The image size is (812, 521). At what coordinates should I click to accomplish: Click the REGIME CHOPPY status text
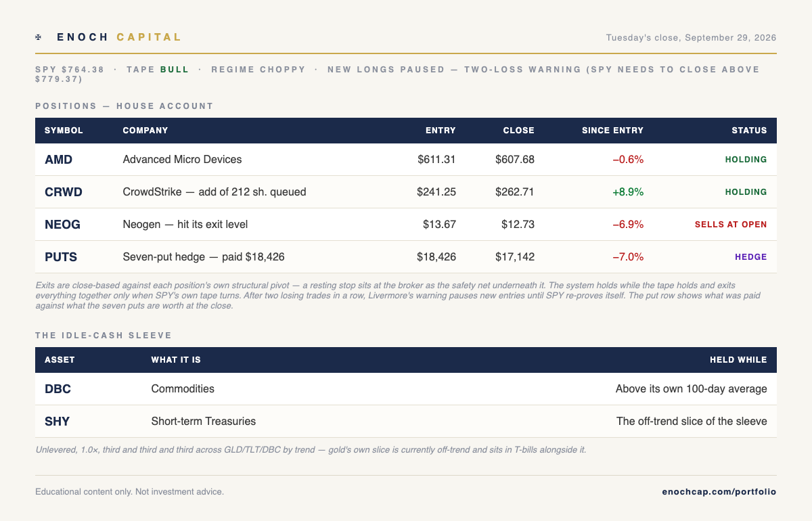[258, 69]
